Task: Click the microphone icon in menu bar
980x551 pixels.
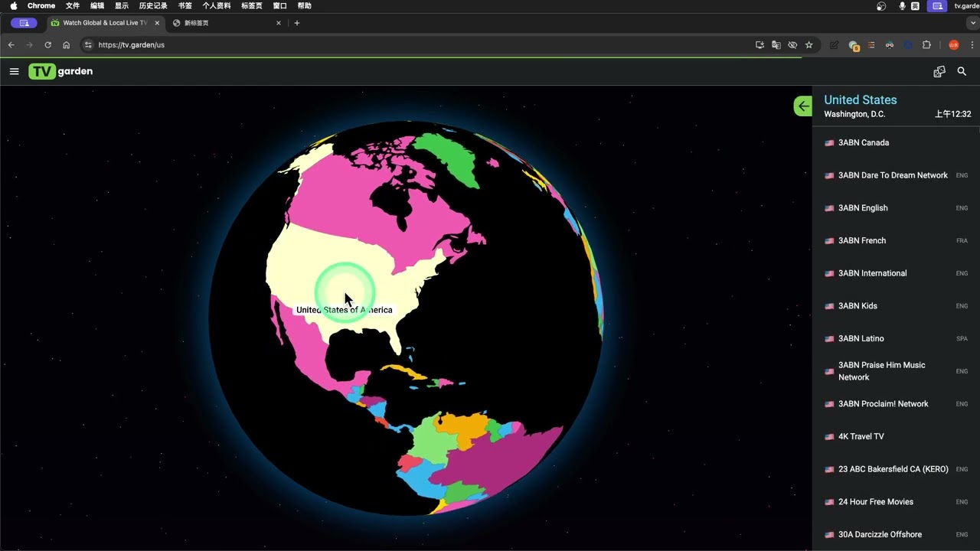Action: click(903, 6)
